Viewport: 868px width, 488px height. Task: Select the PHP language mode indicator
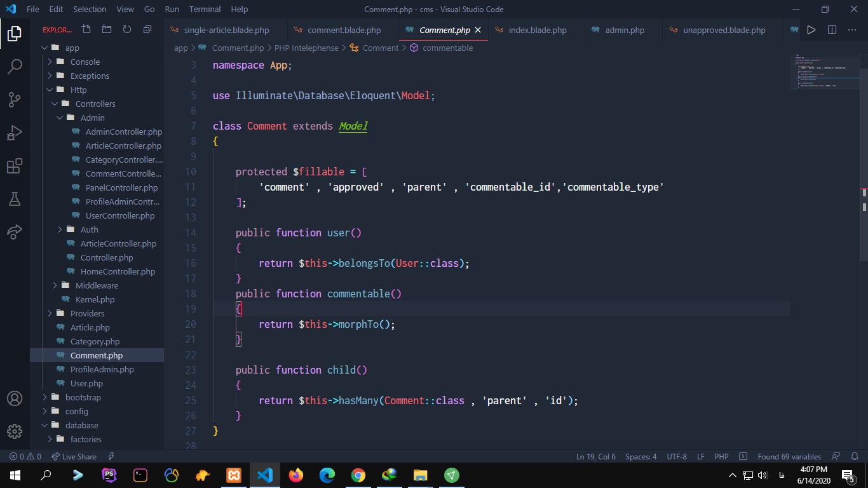coord(721,456)
